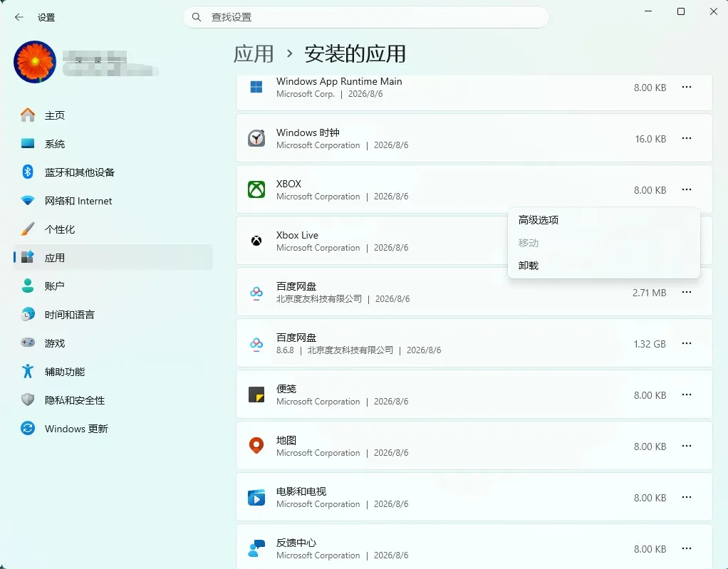
Task: Click the 地图 maps pin icon
Action: tap(256, 446)
